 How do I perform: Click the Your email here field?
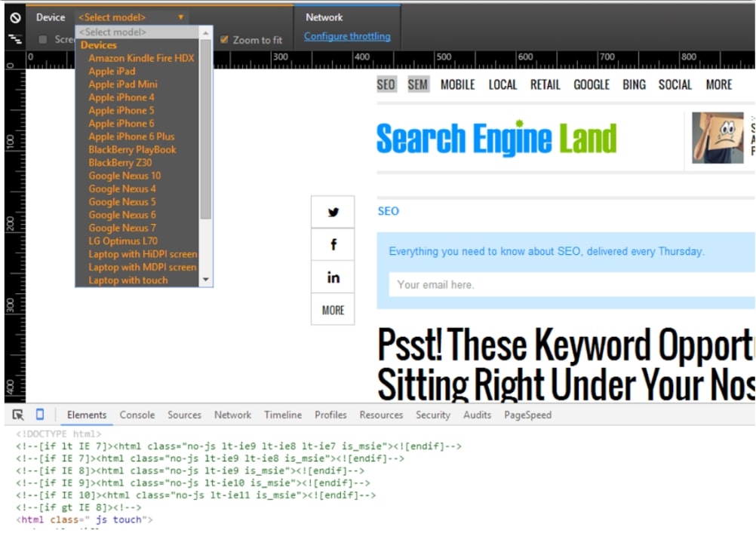[572, 285]
